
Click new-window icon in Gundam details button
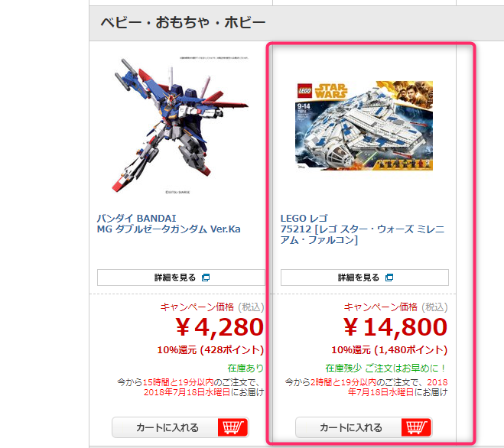(206, 278)
